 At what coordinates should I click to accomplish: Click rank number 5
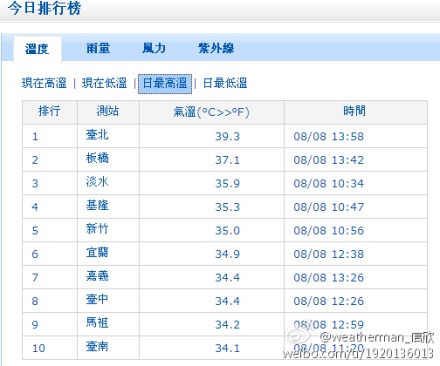pyautogui.click(x=35, y=231)
